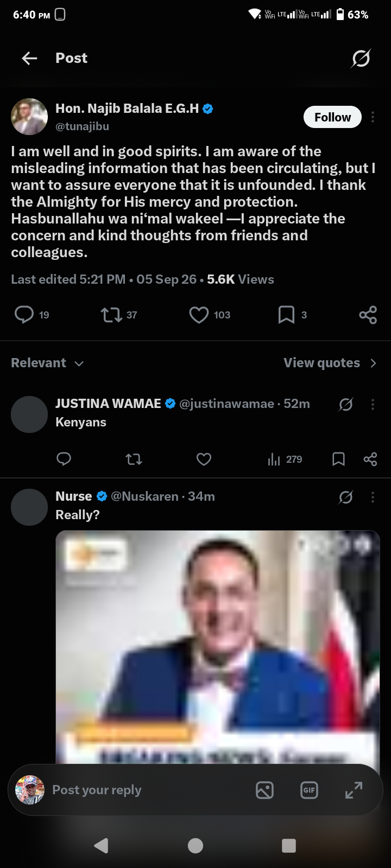Screen dimensions: 391x868
Task: Repost the main post with 37 reposts
Action: click(x=111, y=315)
